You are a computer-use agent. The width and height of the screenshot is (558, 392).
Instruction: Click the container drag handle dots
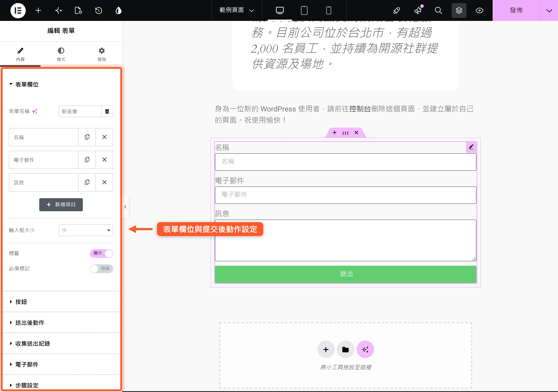click(345, 133)
